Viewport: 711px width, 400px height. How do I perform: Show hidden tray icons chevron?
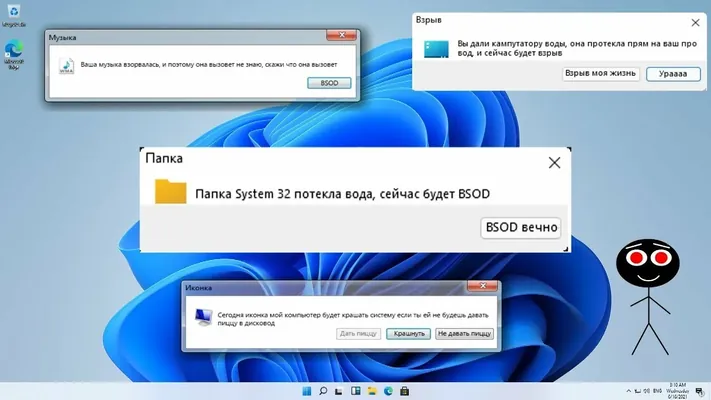click(628, 391)
